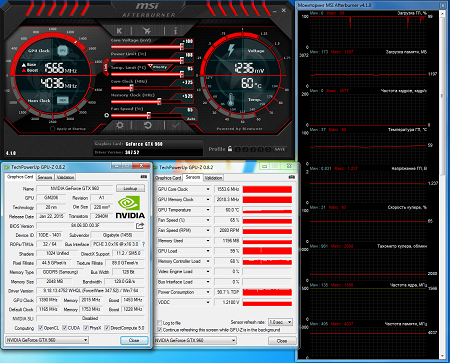
Task: Open the Fan Speed (%) sensor dropdown
Action: tap(208, 220)
